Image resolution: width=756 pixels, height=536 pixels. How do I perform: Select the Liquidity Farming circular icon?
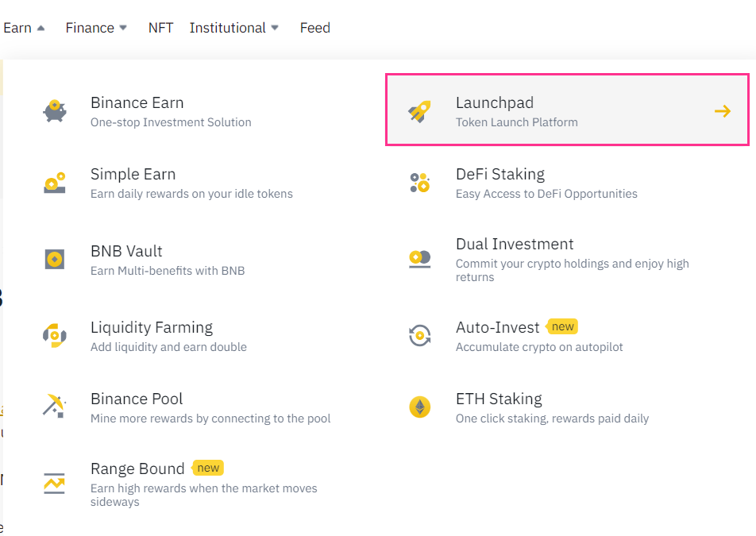click(54, 335)
